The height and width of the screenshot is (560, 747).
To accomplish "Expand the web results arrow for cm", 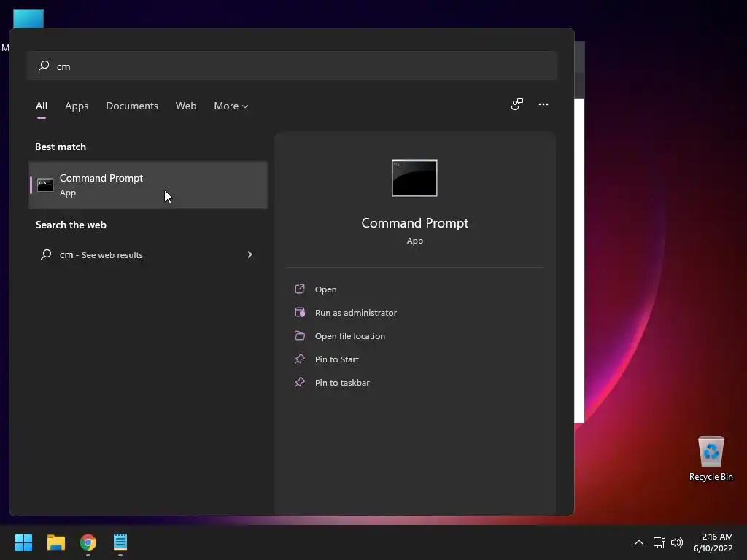I will click(x=249, y=254).
